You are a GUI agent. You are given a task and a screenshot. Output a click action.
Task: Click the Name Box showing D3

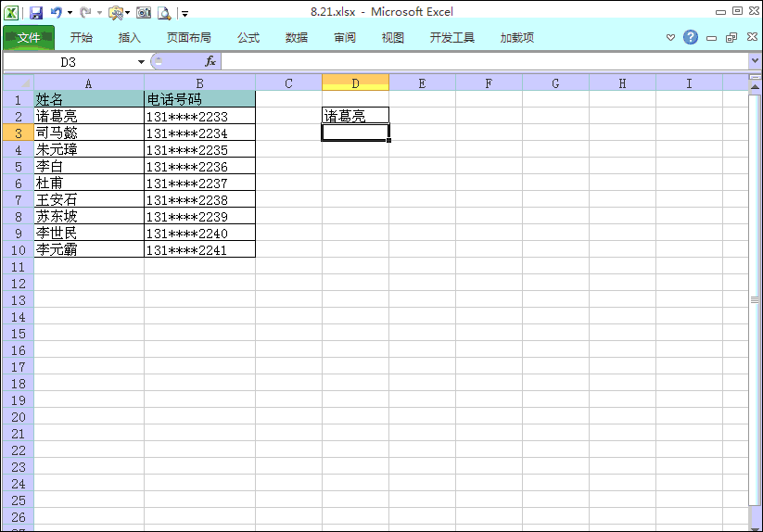point(68,62)
